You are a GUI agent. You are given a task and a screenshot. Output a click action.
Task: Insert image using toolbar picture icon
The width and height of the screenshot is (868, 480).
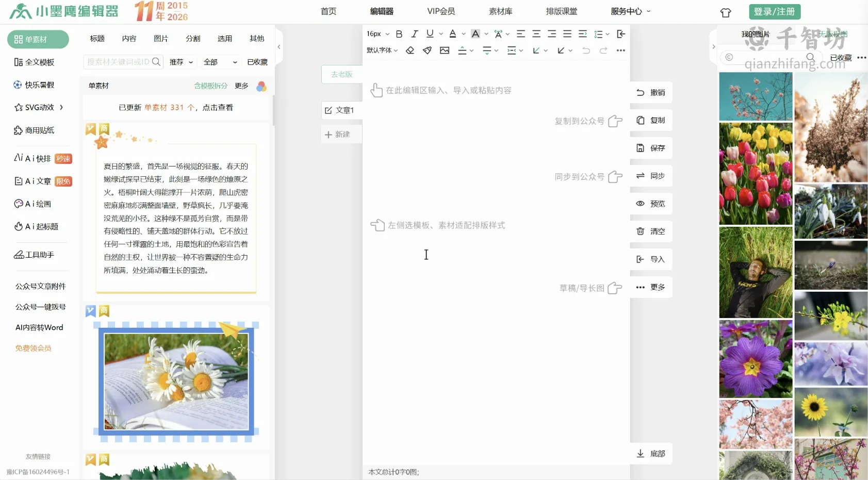(x=445, y=51)
